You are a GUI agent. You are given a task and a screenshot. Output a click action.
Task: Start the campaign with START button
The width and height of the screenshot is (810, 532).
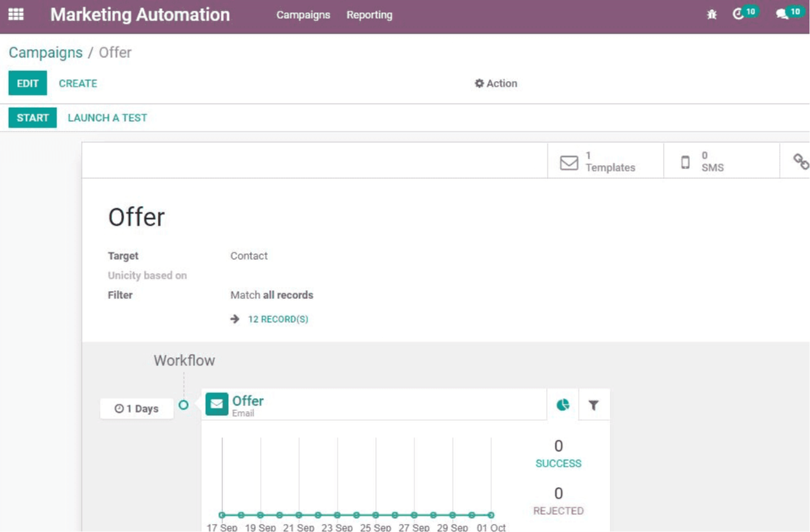click(x=33, y=118)
